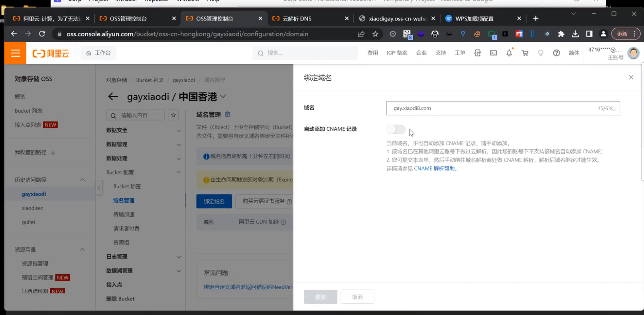
Task: Click the 更新 browser update button
Action: click(625, 34)
